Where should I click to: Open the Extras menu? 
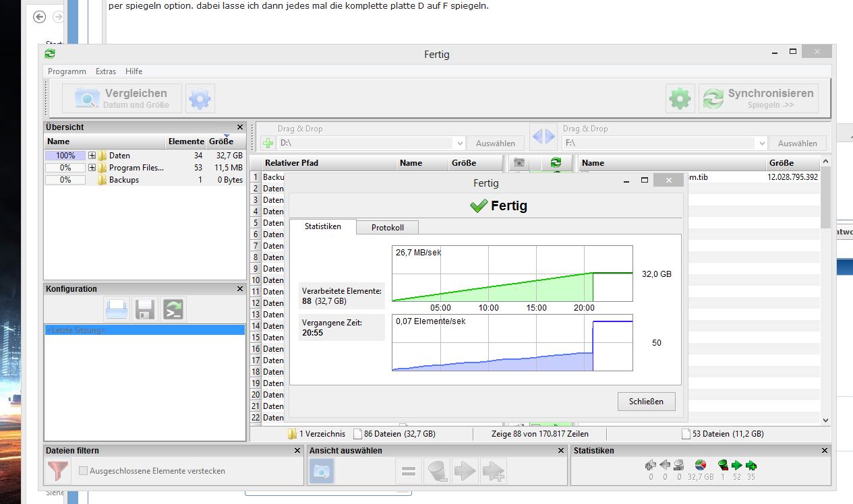click(x=106, y=71)
